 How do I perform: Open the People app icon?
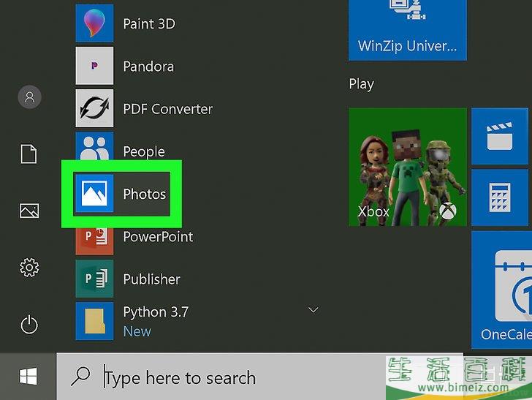tap(94, 147)
